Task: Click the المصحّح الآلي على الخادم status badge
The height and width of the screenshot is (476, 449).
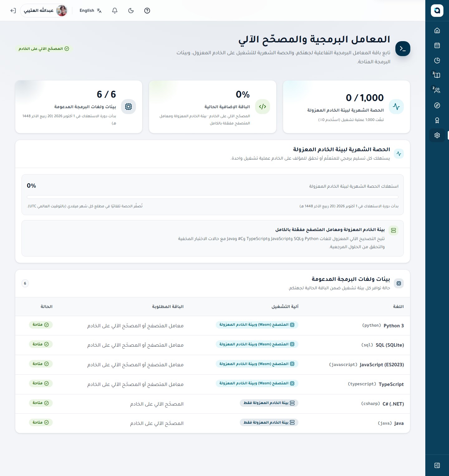Action: pos(44,49)
